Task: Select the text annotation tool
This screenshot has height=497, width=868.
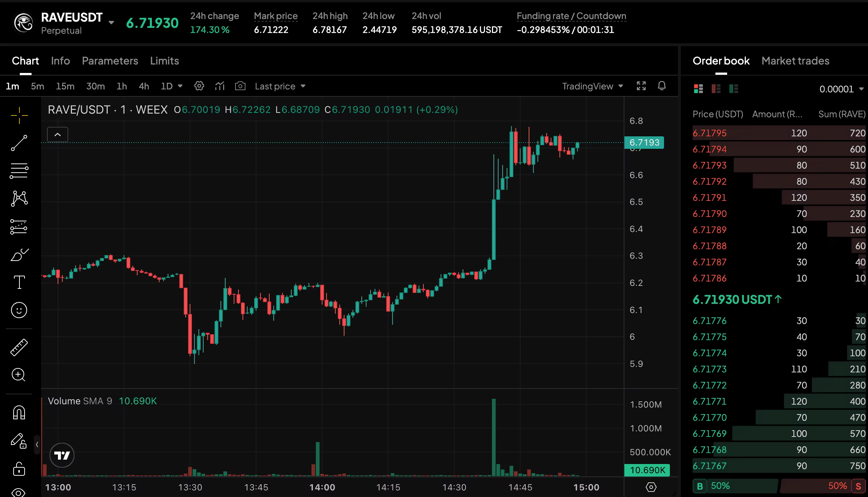Action: pyautogui.click(x=19, y=282)
